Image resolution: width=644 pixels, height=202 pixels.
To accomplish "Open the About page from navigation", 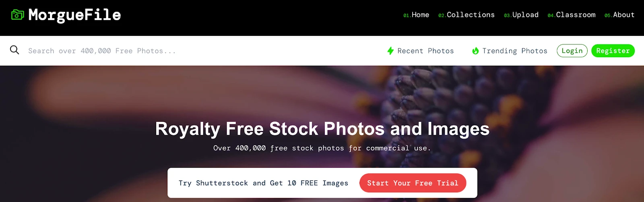I will tap(619, 15).
